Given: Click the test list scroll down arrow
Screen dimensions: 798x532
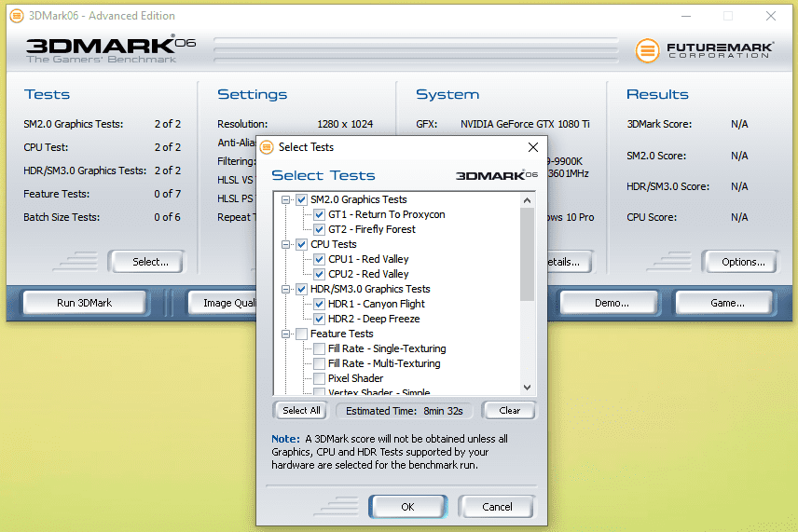Looking at the screenshot, I should (x=528, y=387).
